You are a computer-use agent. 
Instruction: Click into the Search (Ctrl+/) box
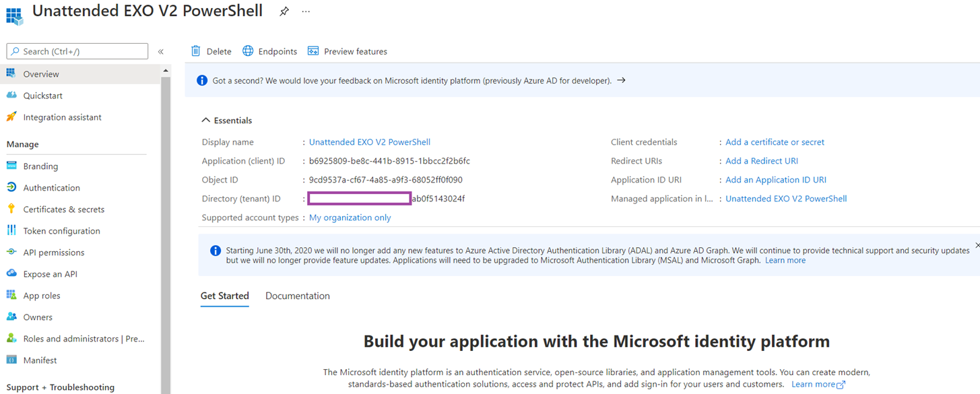[77, 51]
